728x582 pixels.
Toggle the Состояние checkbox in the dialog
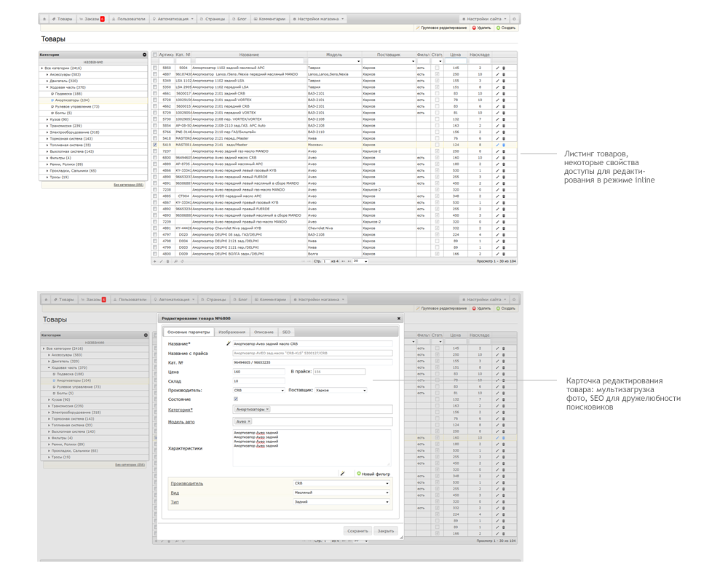pyautogui.click(x=235, y=399)
